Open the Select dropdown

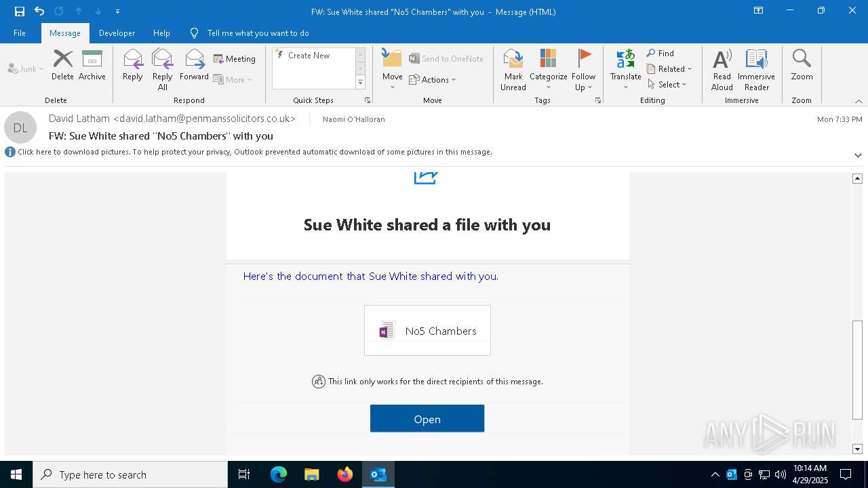click(667, 84)
